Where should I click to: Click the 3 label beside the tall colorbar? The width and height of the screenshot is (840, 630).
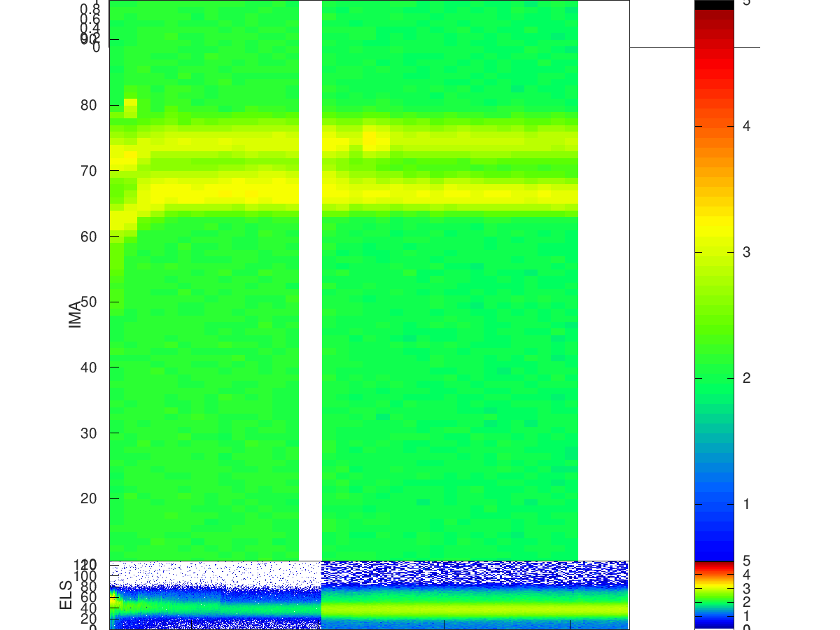[746, 252]
